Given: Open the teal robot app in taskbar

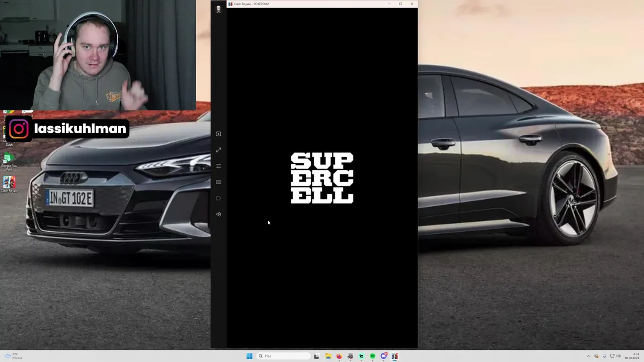Looking at the screenshot, I should [361, 356].
